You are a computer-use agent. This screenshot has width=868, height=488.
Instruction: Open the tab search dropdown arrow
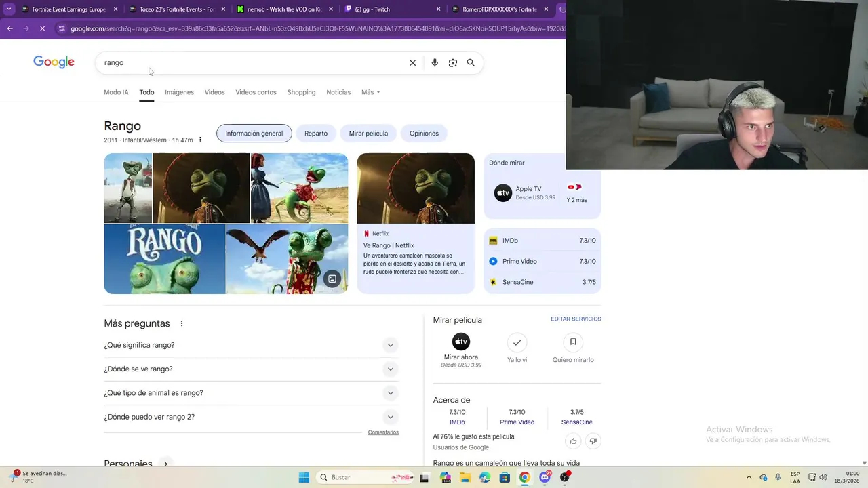tap(9, 9)
